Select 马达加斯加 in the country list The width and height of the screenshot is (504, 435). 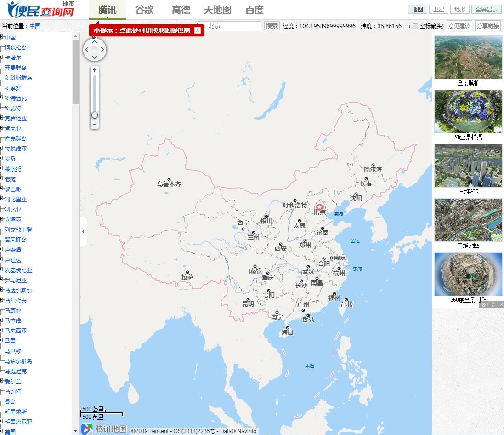pyautogui.click(x=18, y=290)
